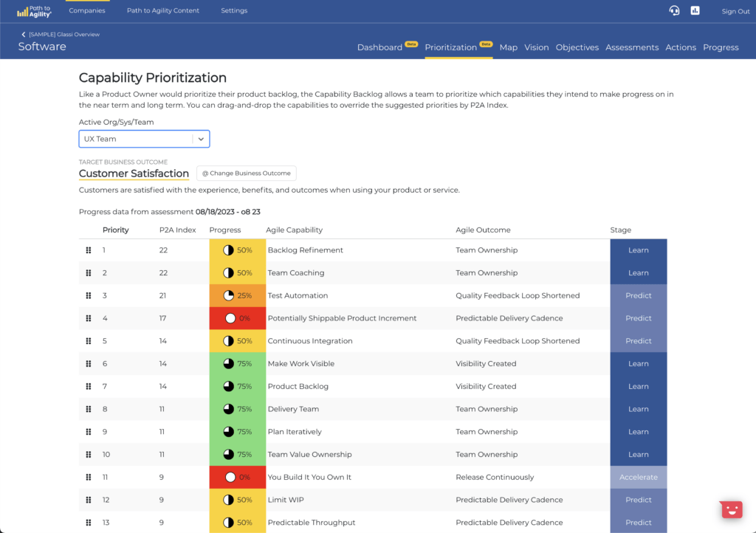756x533 pixels.
Task: Open the headset support icon
Action: 674,10
